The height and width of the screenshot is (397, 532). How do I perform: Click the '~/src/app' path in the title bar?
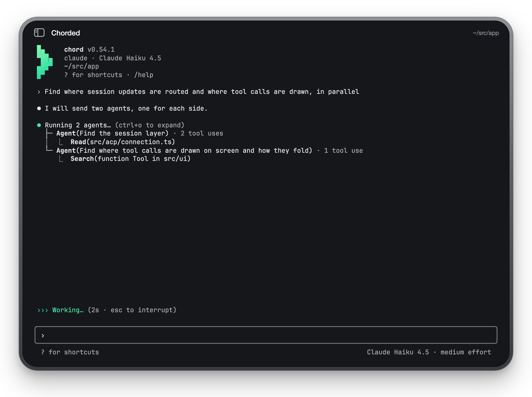[486, 33]
